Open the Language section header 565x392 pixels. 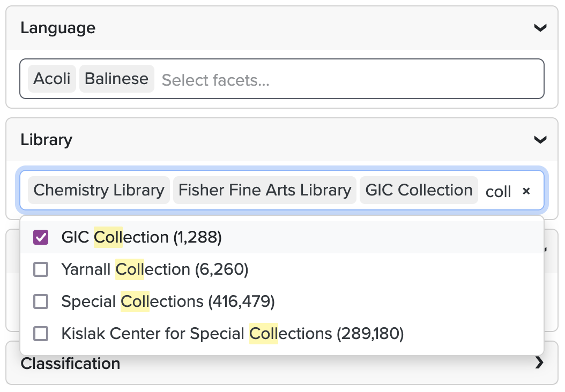point(58,28)
